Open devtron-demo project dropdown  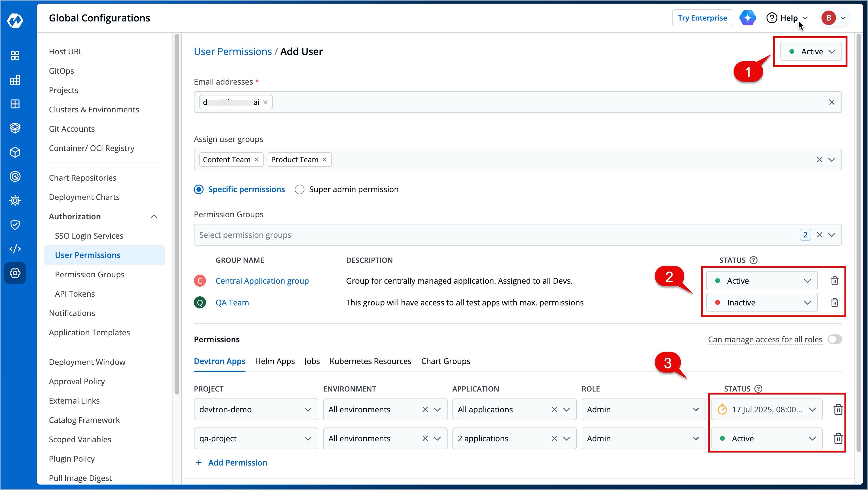click(x=256, y=409)
